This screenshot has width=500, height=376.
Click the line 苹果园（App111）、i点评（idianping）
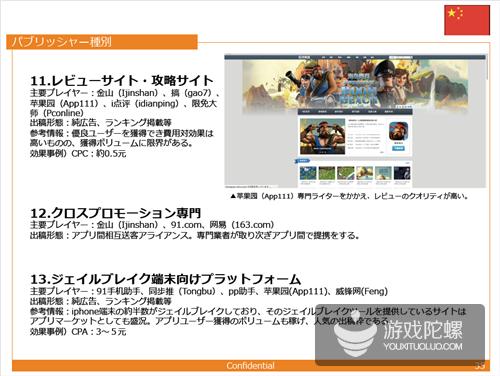point(123,103)
